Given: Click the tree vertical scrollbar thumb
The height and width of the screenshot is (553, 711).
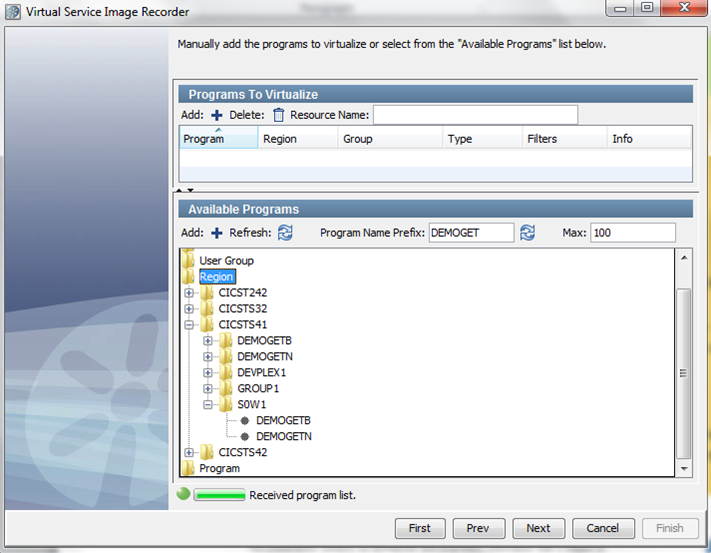Looking at the screenshot, I should (683, 374).
